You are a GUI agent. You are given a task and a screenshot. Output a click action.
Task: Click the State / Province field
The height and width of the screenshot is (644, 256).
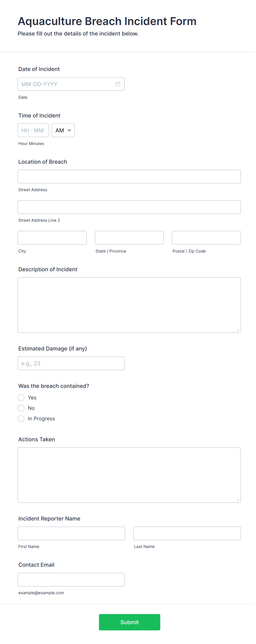click(x=129, y=237)
